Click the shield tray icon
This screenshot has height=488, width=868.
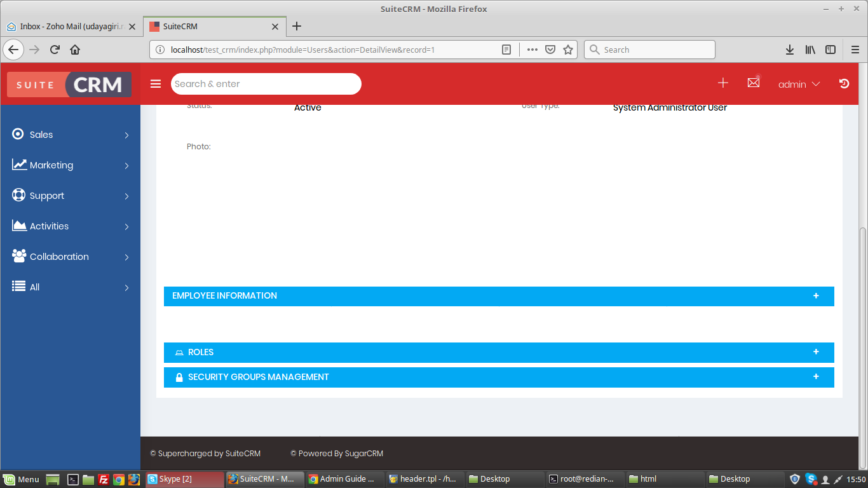pyautogui.click(x=795, y=479)
